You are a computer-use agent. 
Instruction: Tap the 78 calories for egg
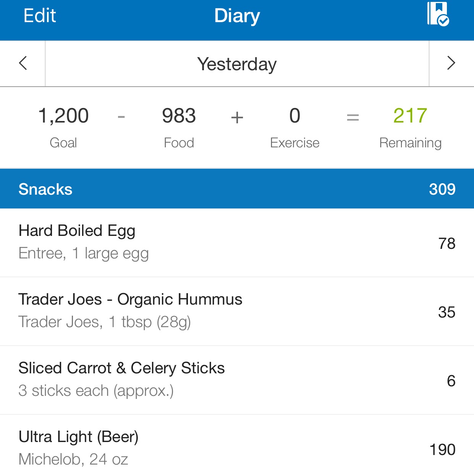(446, 244)
